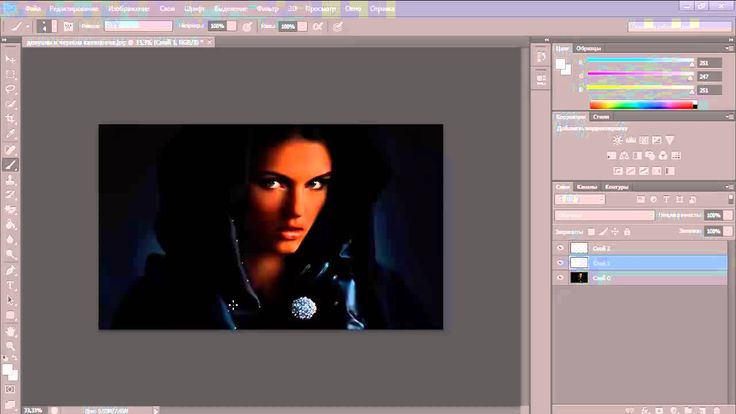Toggle layer filtering switch
The width and height of the screenshot is (736, 414).
point(731,199)
